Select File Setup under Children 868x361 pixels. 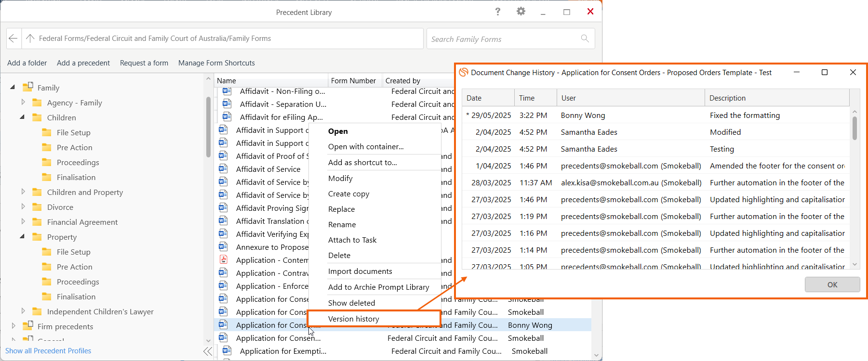coord(73,132)
